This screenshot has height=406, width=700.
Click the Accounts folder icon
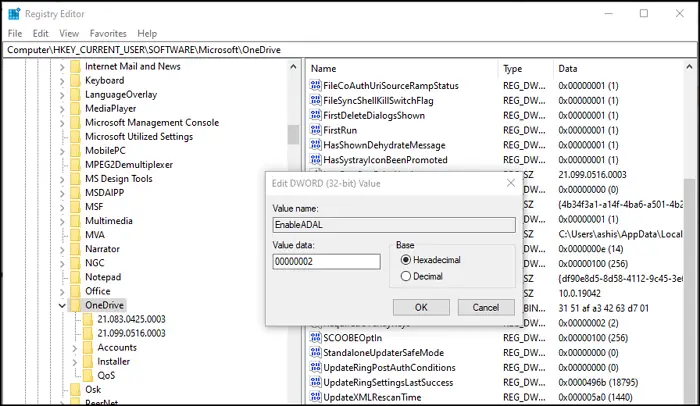88,347
